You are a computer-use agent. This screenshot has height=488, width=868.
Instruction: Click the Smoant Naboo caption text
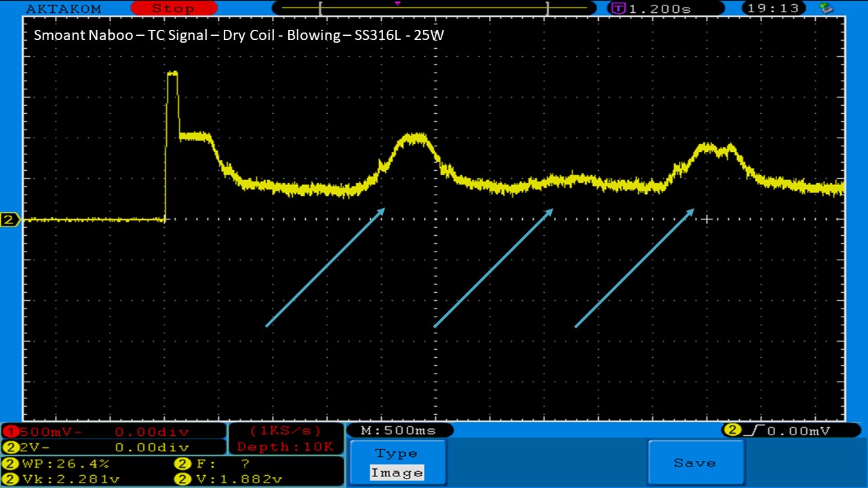tap(239, 35)
